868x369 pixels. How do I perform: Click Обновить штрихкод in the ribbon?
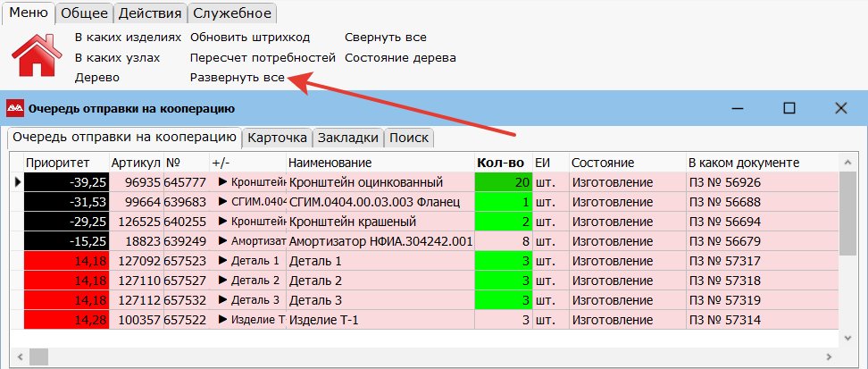click(250, 38)
